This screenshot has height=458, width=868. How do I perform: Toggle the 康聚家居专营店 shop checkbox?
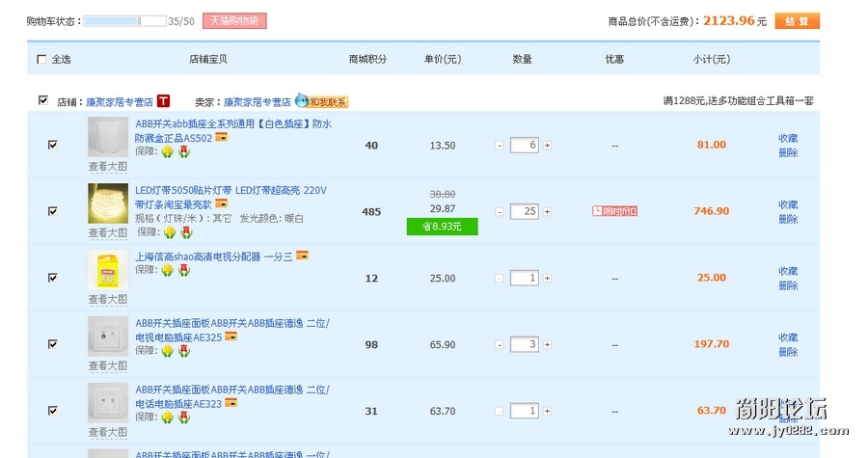coord(43,100)
